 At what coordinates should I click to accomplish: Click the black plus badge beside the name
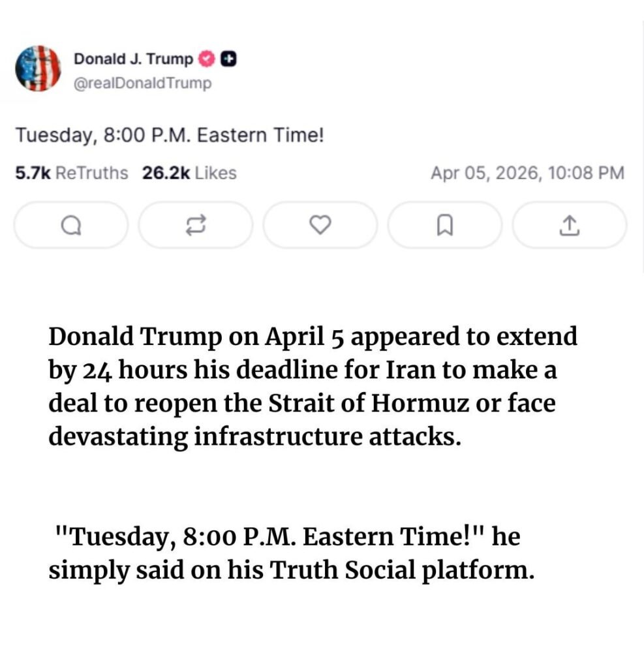point(228,59)
